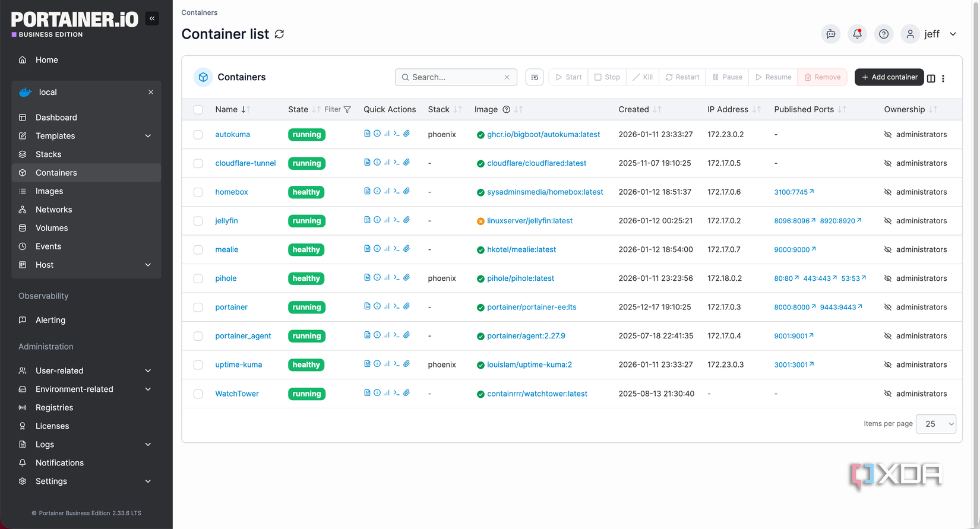Open the jeff user menu
The height and width of the screenshot is (529, 980).
pos(930,34)
